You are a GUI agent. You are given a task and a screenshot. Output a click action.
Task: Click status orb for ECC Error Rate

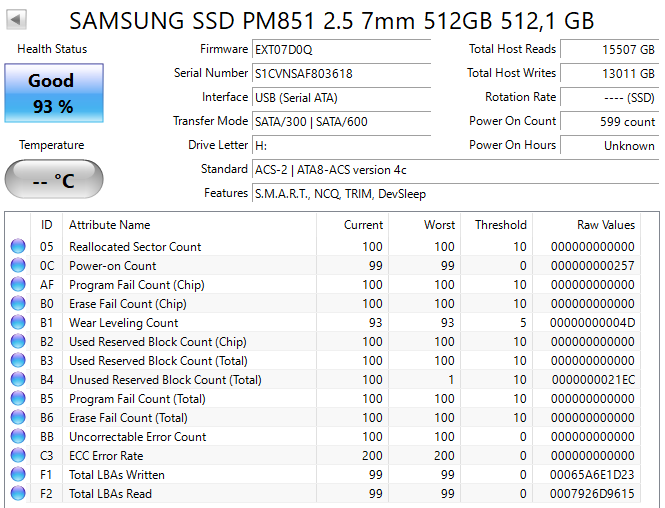[18, 455]
